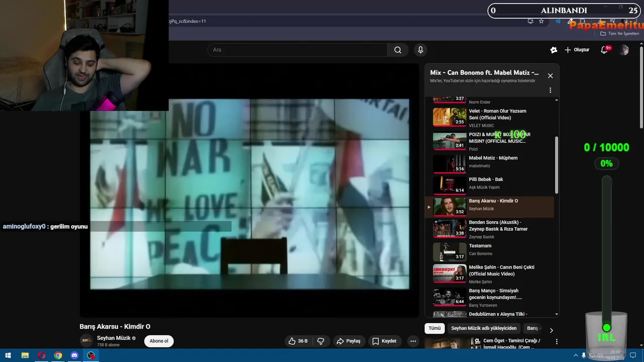The image size is (644, 362).
Task: Select Seyhan Müzik adlı yükleyiciden chip
Action: click(484, 328)
